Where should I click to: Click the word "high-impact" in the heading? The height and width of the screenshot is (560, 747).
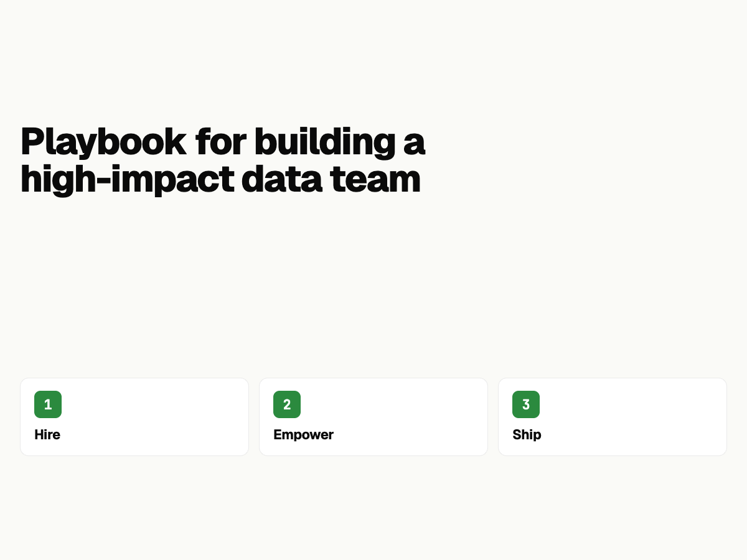(x=127, y=179)
